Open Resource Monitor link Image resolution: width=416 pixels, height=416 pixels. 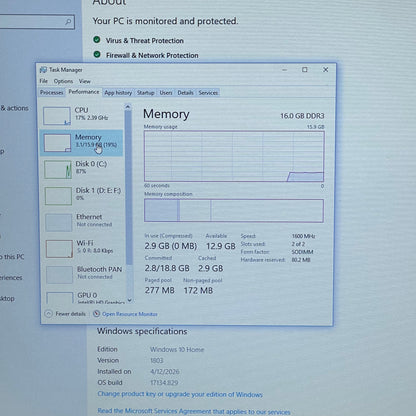130,314
